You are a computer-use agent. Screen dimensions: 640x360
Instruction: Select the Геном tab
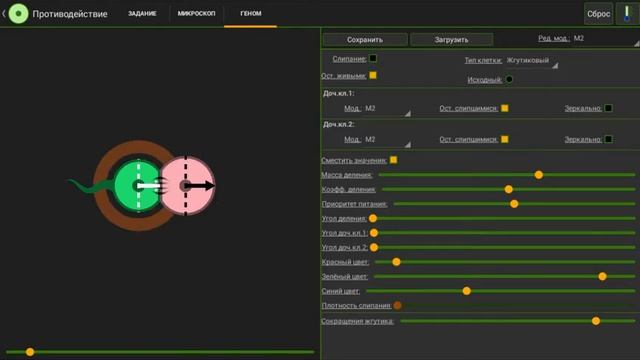[x=251, y=13]
